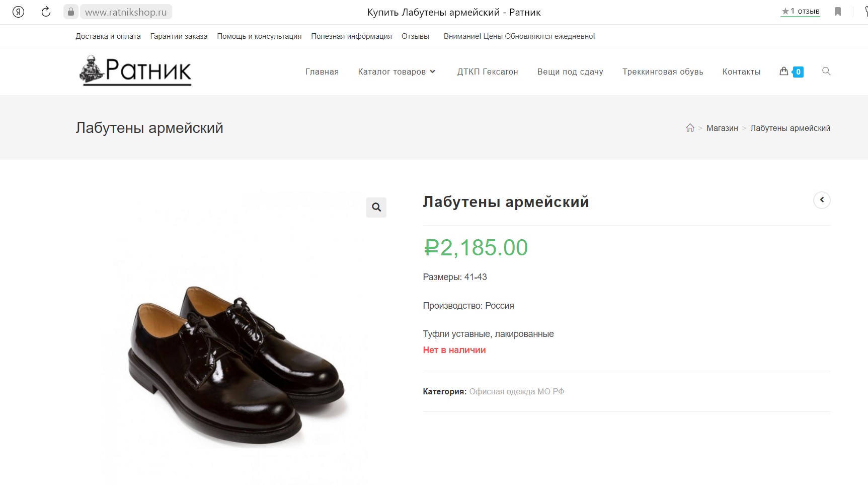Open the ДТКП Гексагон menu item
The image size is (868, 485).
pos(488,72)
